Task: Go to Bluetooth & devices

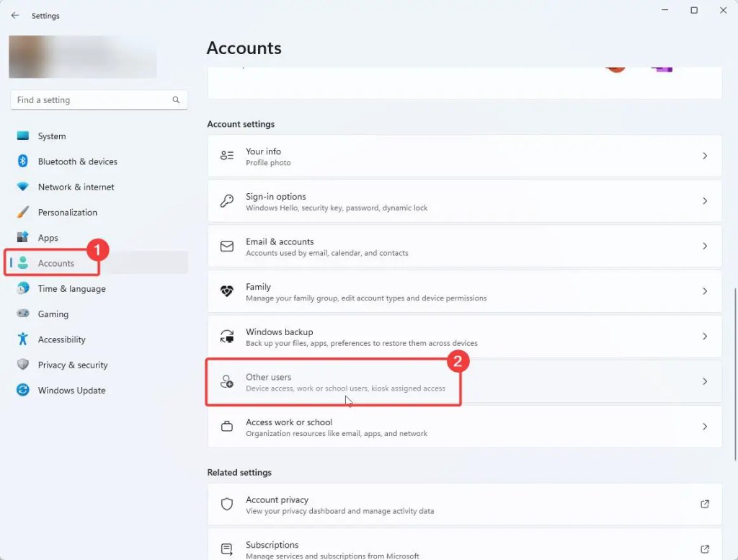Action: 99,161
